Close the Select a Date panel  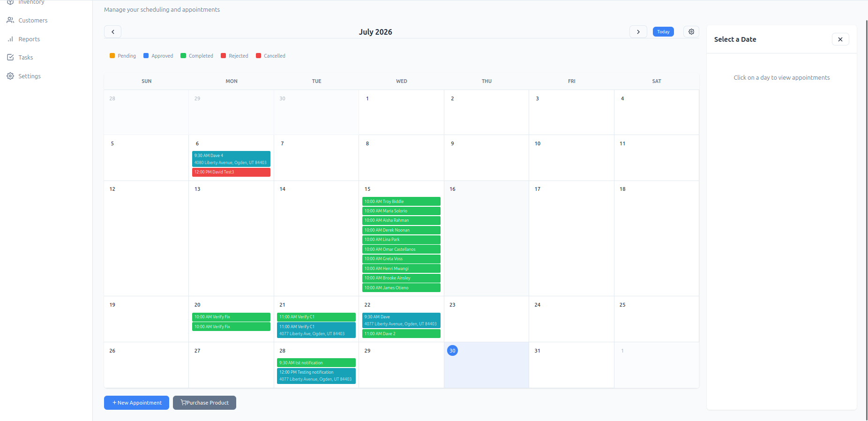click(x=840, y=39)
